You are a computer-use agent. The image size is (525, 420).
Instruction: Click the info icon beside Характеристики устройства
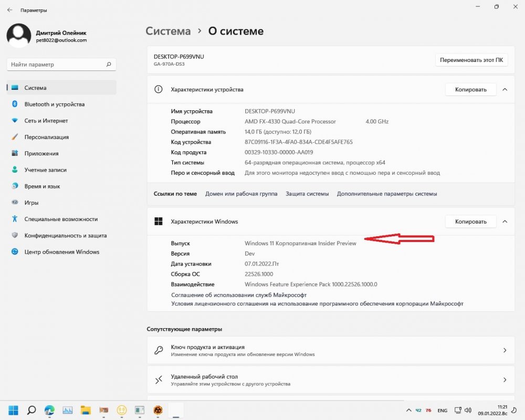click(159, 89)
